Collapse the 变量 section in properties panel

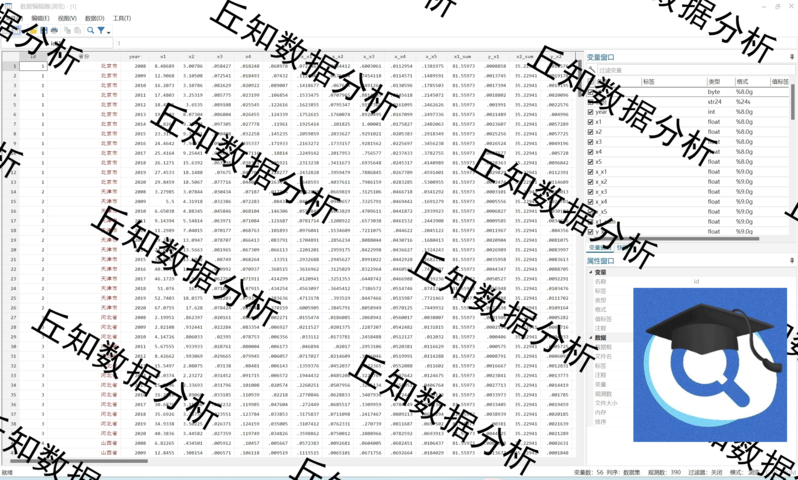point(591,272)
